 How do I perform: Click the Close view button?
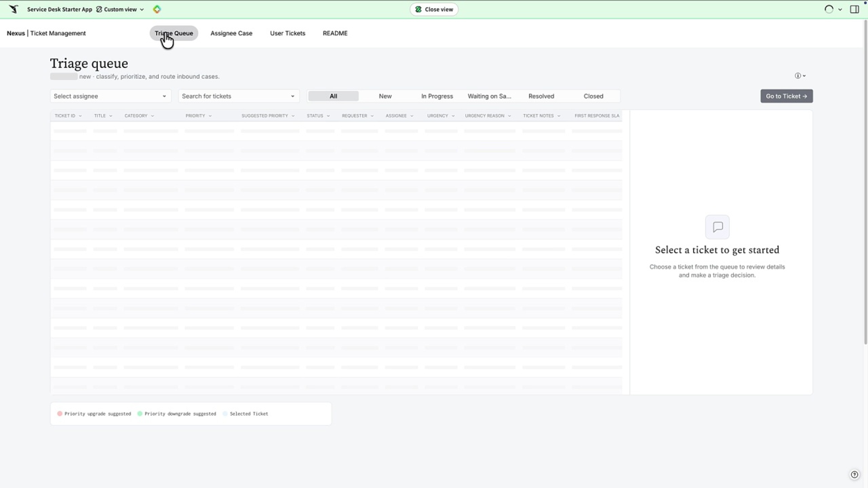[434, 9]
